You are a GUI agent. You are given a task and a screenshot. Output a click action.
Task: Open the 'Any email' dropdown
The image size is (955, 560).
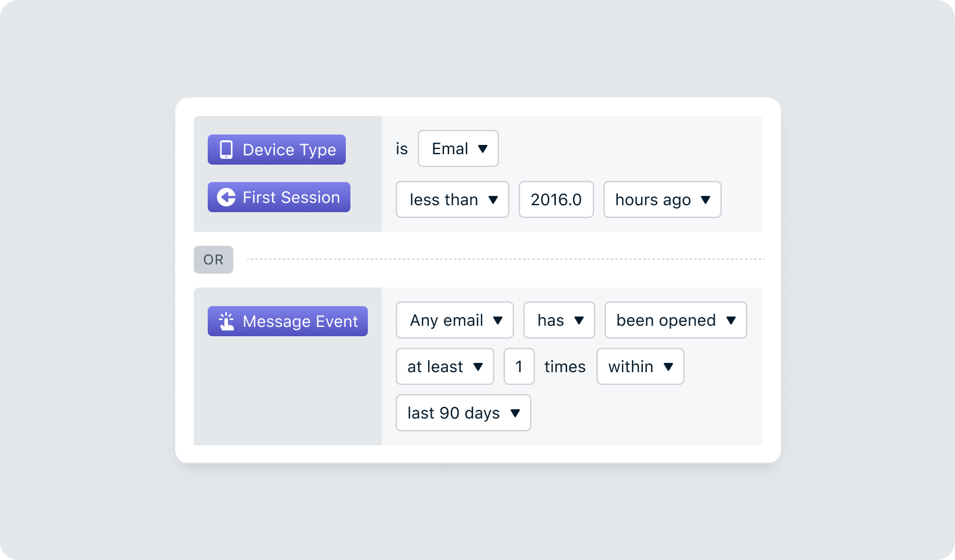(x=454, y=320)
